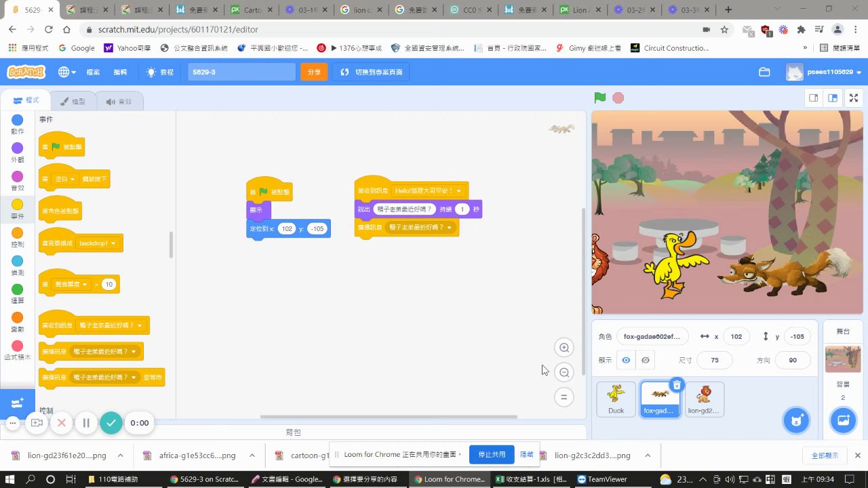This screenshot has height=488, width=868.
Task: Click x value 102 in 定位到 block
Action: pos(287,229)
